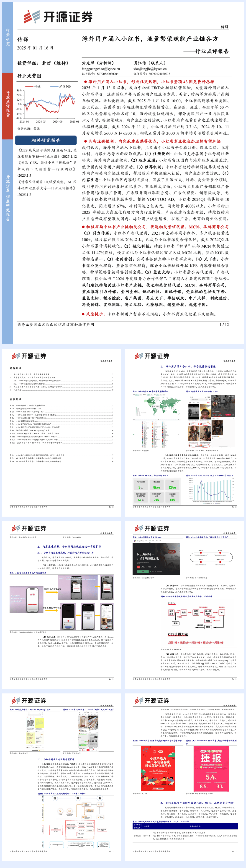Click the side tab 开源证券 证券研究报告
The width and height of the screenshot is (246, 868).
8,198
